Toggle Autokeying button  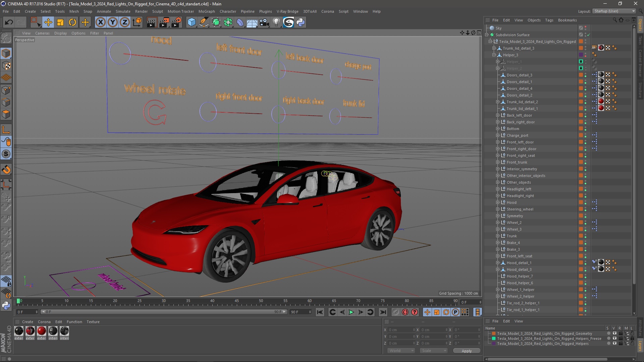[405, 312]
